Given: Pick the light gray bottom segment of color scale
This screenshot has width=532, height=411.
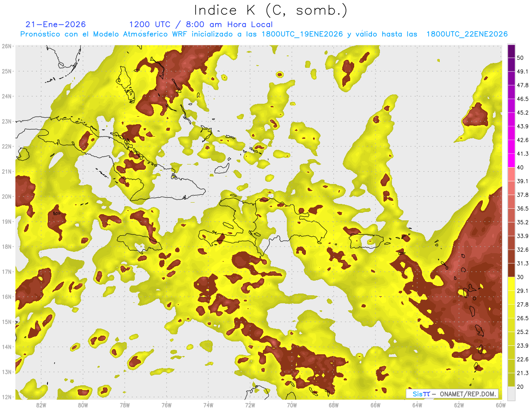Looking at the screenshot, I should point(511,393).
